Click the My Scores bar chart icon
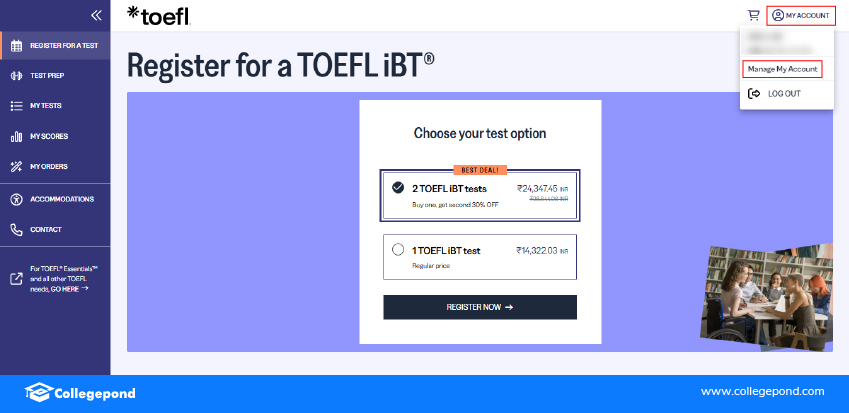This screenshot has width=849, height=413. [16, 136]
